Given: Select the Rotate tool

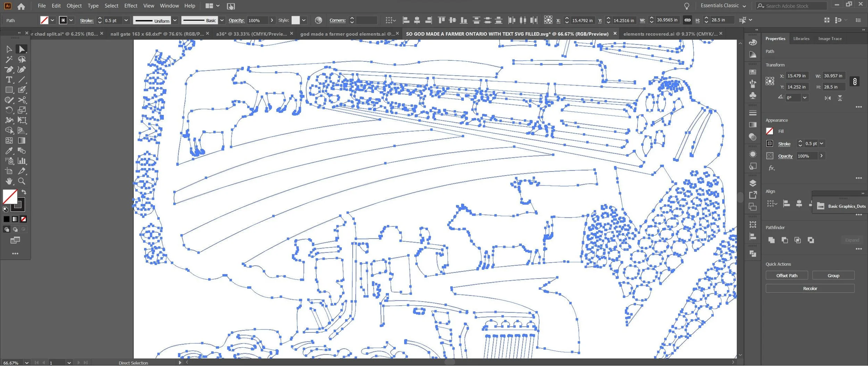Looking at the screenshot, I should pyautogui.click(x=9, y=110).
